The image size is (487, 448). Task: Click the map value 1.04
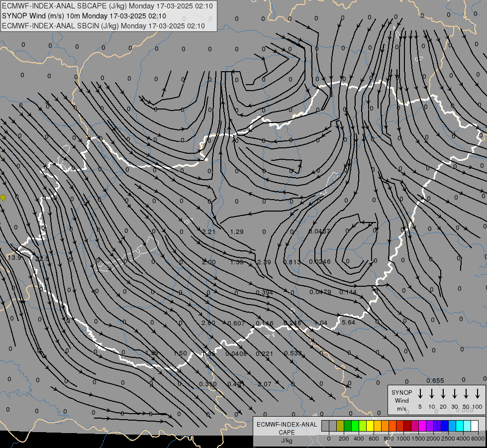coord(320,323)
